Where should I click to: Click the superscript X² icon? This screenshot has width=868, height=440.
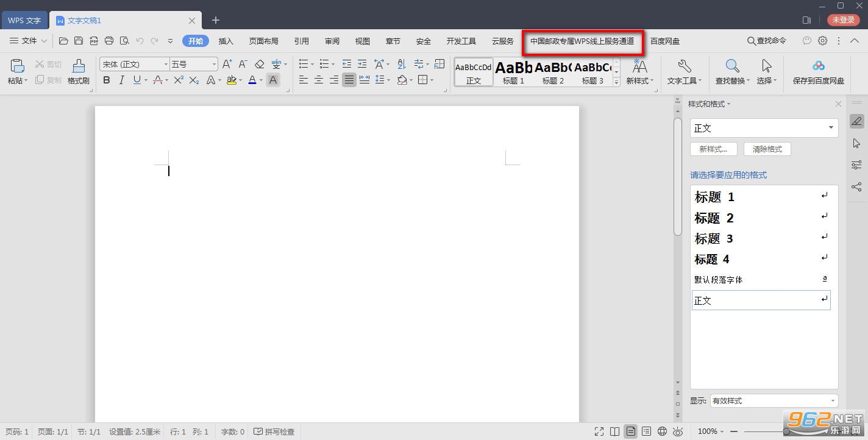pyautogui.click(x=179, y=80)
